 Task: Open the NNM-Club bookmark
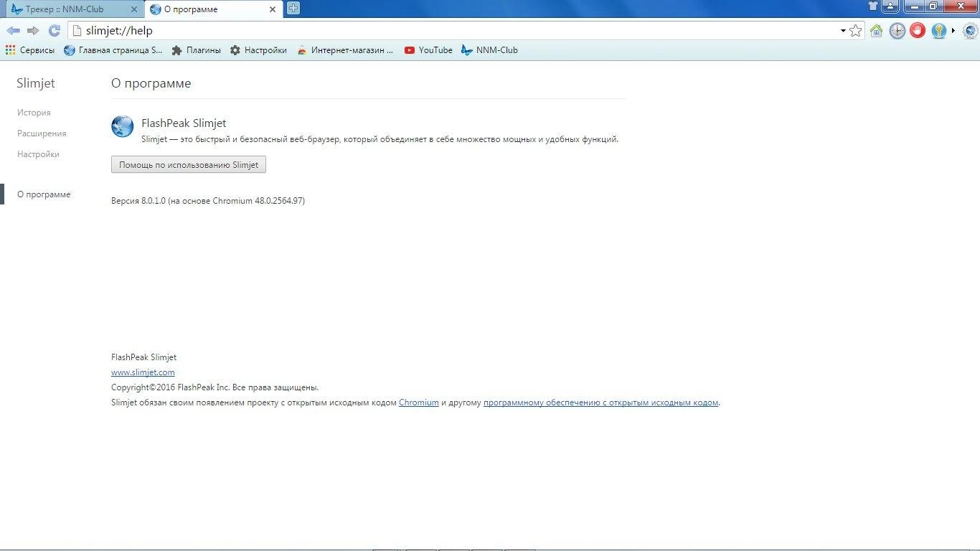tap(489, 50)
